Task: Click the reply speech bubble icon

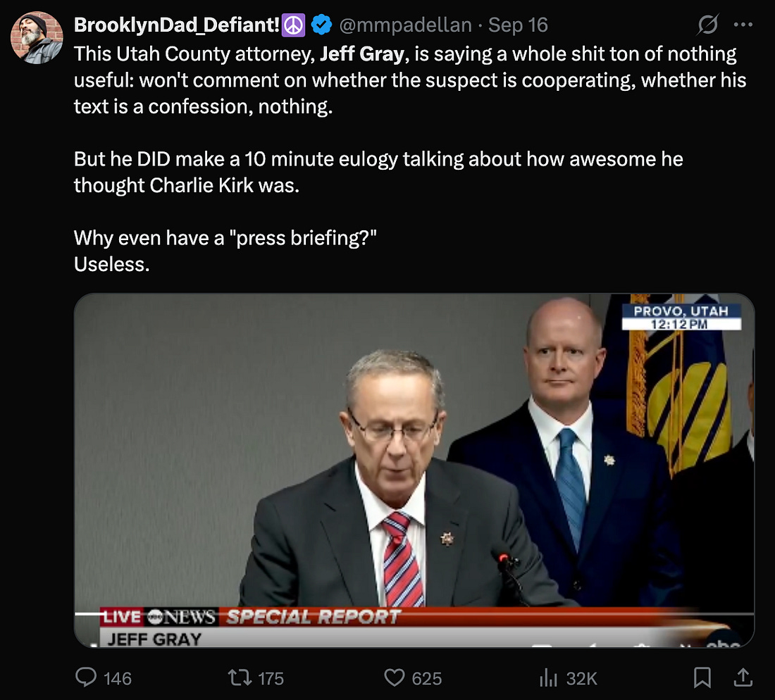Action: [x=86, y=677]
